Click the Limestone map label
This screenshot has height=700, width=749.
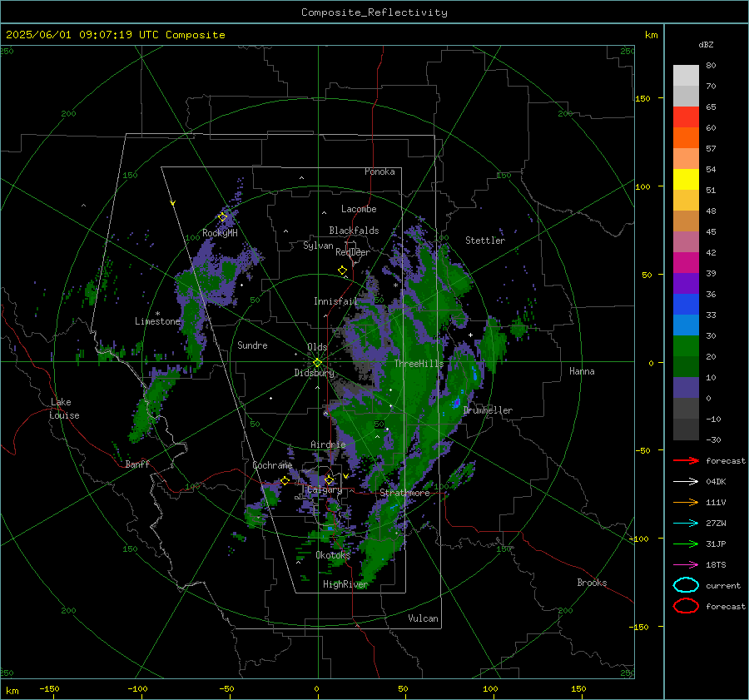(x=157, y=321)
